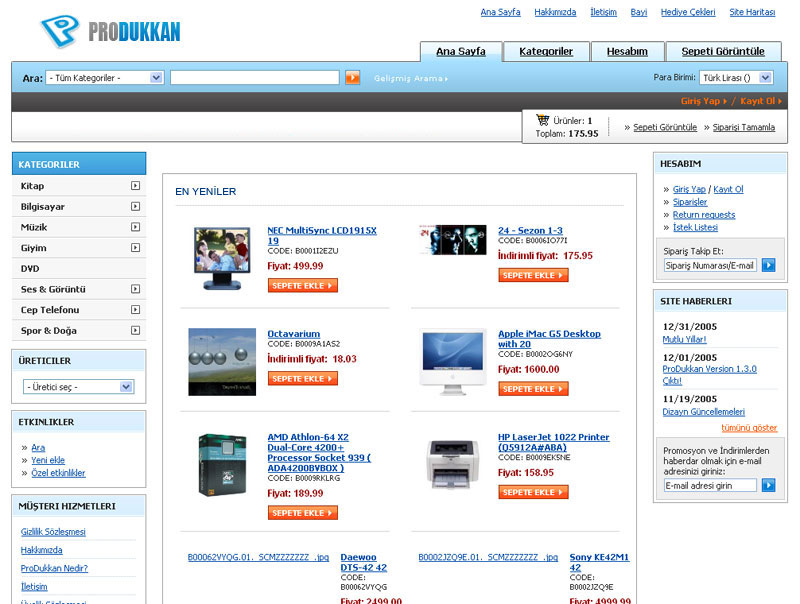Open Dizayn Güncellemeleri news link
Screen dimensions: 800x604
(x=704, y=412)
